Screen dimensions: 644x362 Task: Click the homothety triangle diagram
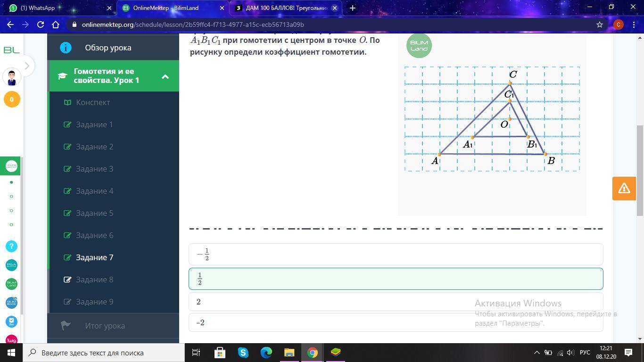click(492, 119)
